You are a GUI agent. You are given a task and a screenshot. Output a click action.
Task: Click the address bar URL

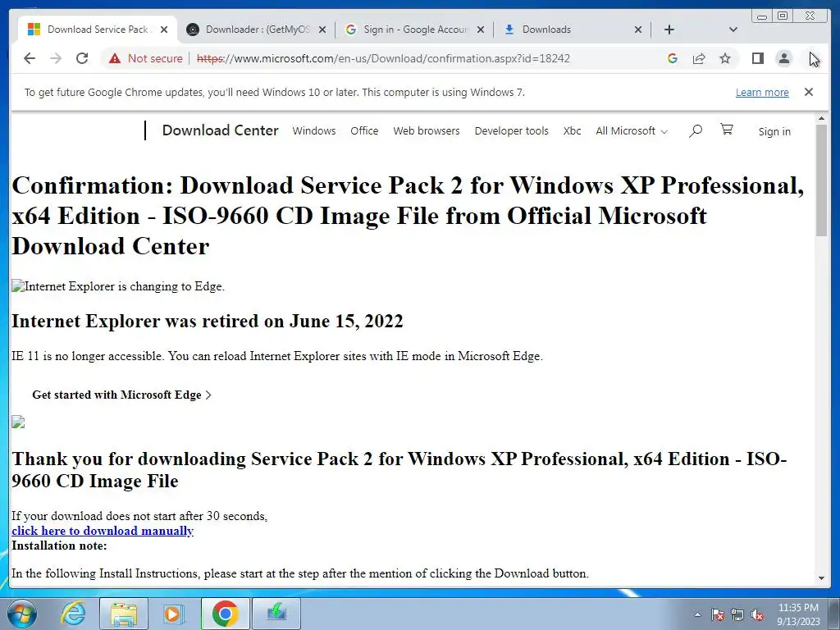coord(383,58)
